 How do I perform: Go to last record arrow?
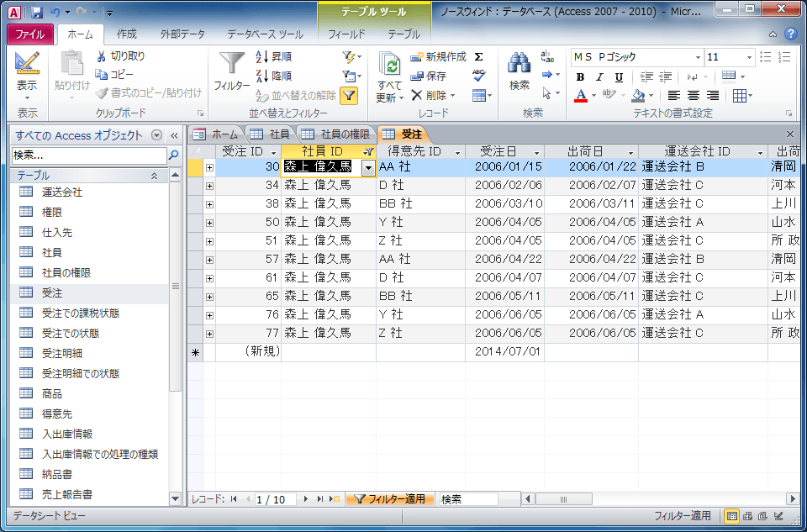[x=320, y=498]
